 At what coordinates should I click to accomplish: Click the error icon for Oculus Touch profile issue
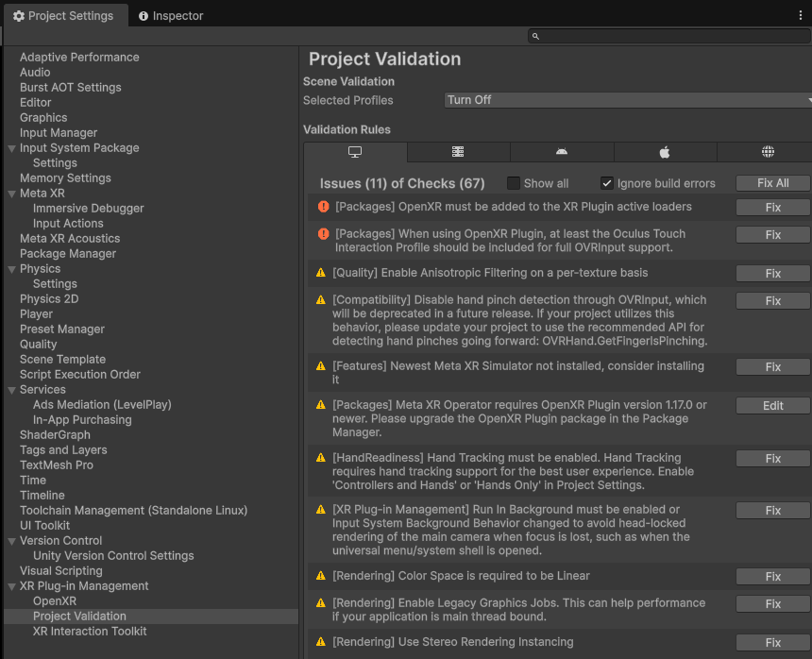[x=323, y=234]
